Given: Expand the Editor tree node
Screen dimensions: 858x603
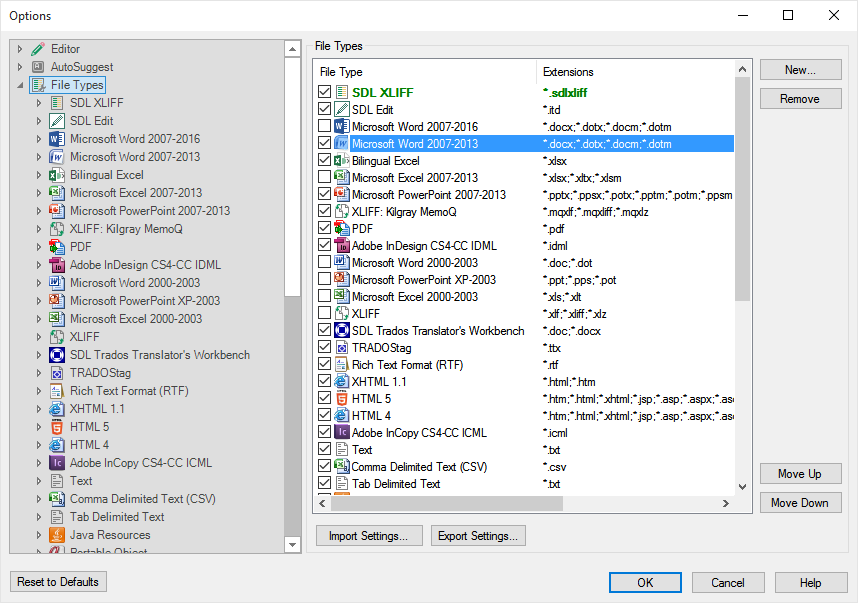Looking at the screenshot, I should pyautogui.click(x=20, y=49).
